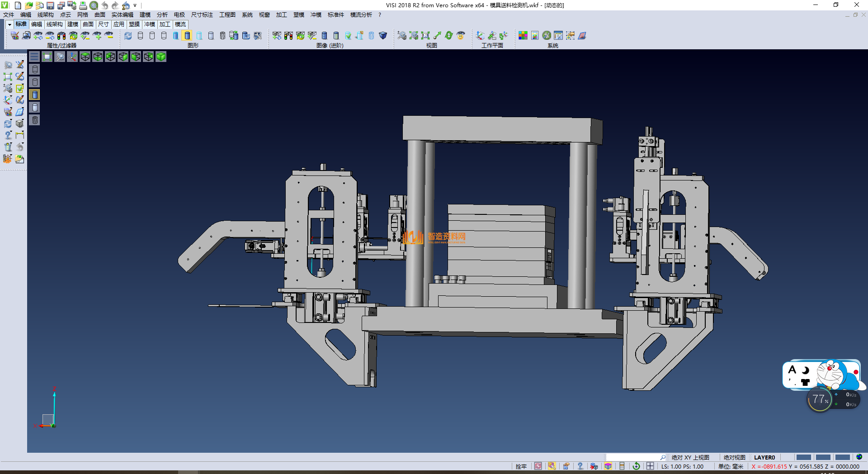The width and height of the screenshot is (868, 474).
Task: Toggle highlighted shaded cylinder display mode
Action: [187, 36]
